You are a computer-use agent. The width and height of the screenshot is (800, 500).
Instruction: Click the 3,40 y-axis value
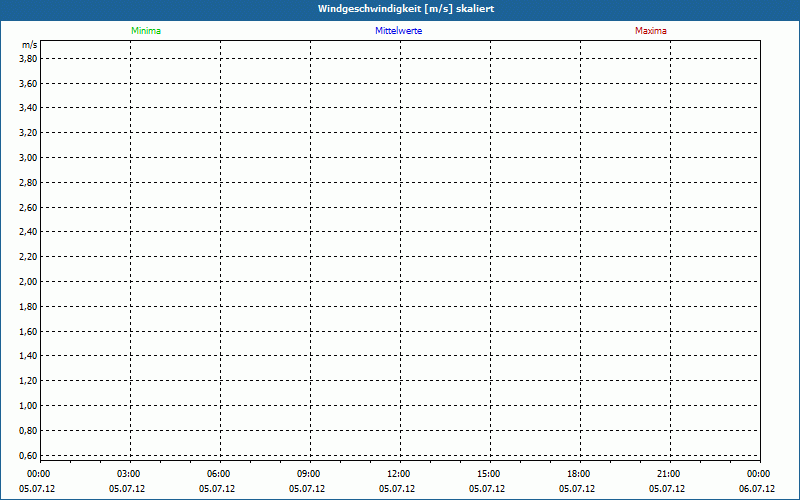(28, 108)
